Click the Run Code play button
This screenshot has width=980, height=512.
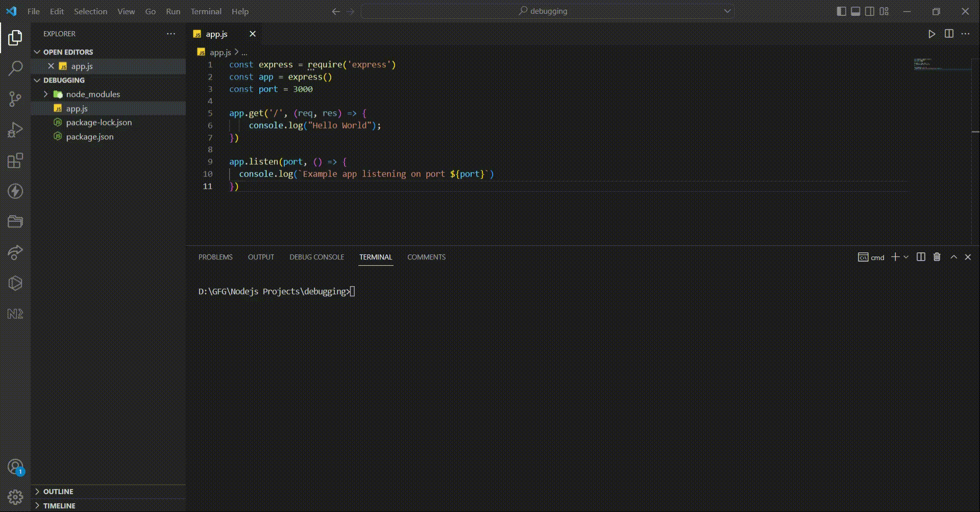pos(932,34)
